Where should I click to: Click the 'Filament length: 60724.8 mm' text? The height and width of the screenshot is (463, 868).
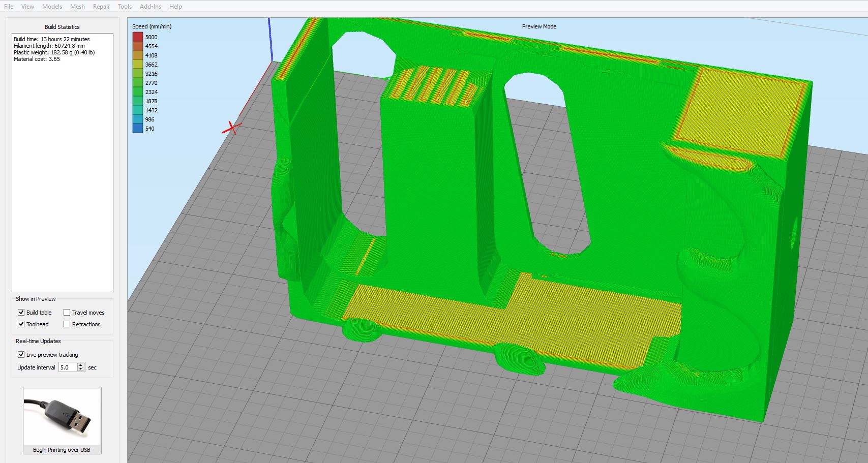pyautogui.click(x=49, y=46)
